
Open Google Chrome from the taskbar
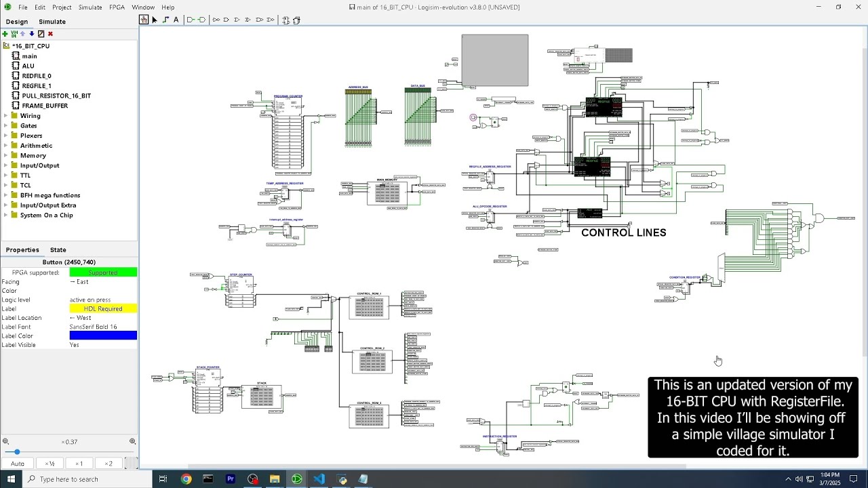186,479
